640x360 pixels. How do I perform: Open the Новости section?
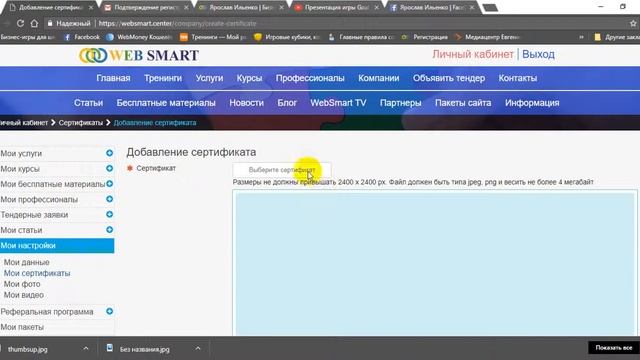[x=246, y=103]
